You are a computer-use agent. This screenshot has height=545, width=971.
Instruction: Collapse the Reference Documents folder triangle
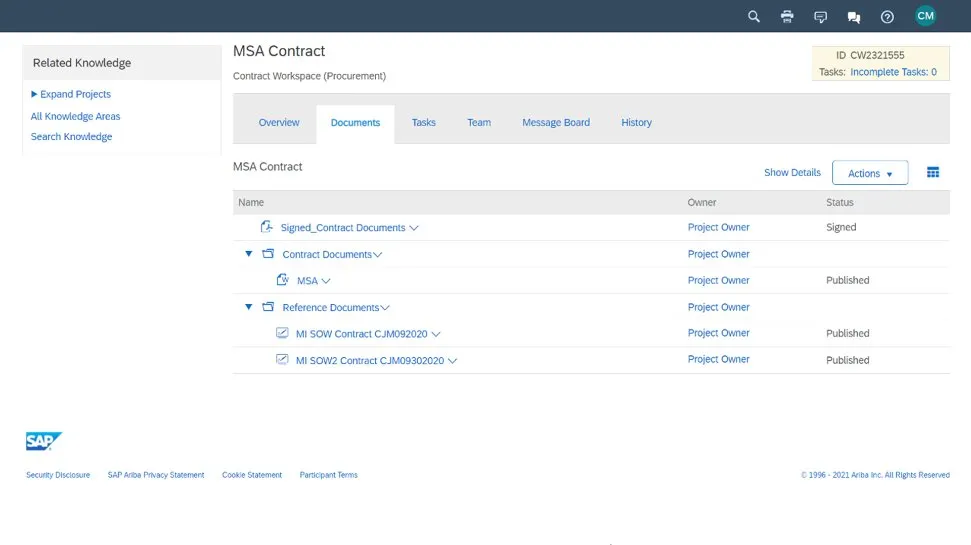[x=249, y=307]
